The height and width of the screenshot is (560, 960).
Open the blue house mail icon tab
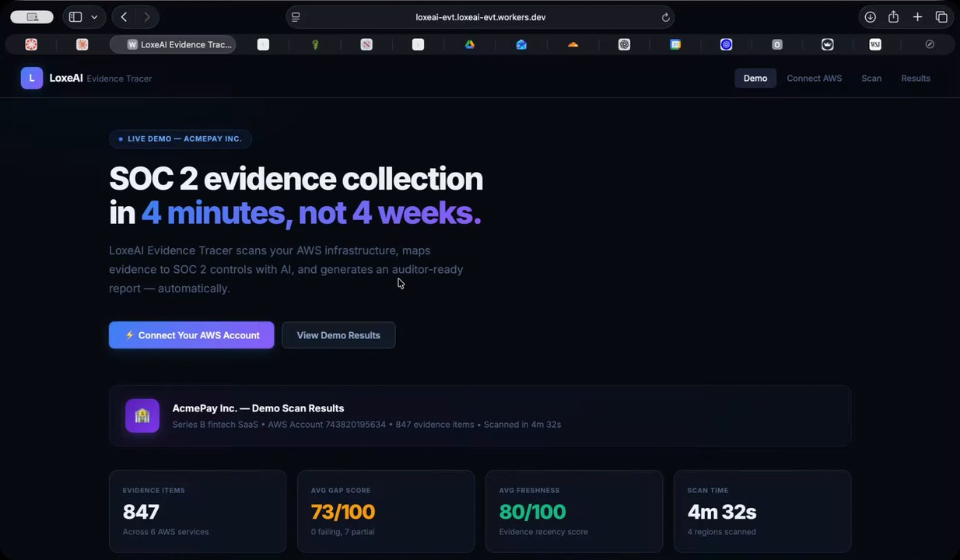[x=521, y=44]
